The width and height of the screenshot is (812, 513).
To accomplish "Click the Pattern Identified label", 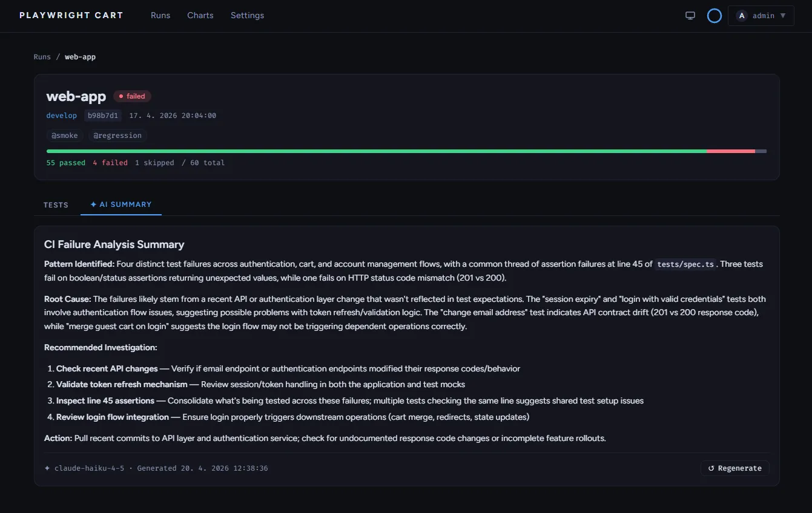I will tap(79, 264).
